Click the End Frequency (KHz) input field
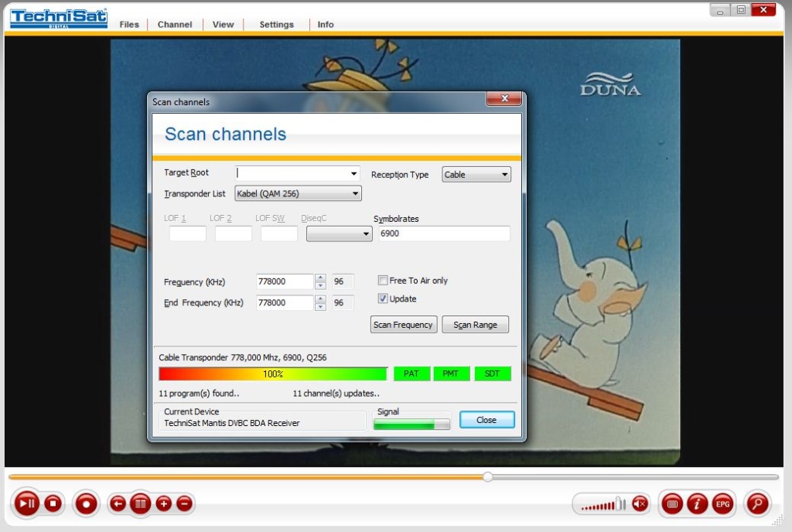This screenshot has width=792, height=532. point(285,302)
